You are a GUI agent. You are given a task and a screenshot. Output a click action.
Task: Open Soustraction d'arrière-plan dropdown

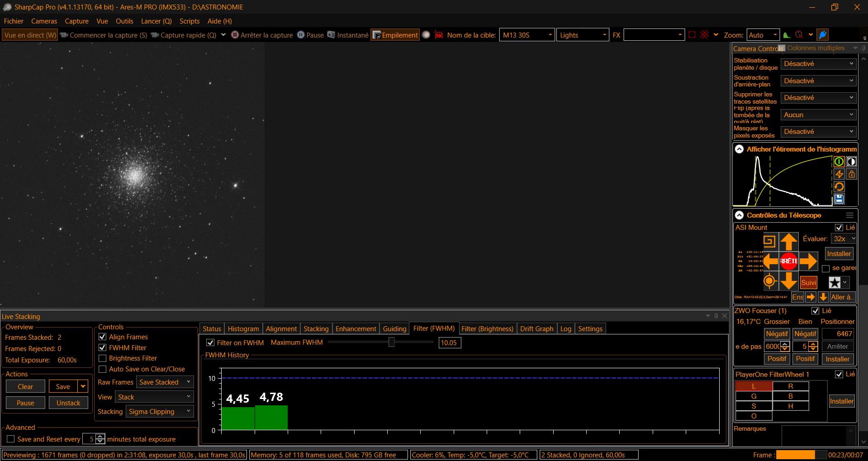(819, 81)
